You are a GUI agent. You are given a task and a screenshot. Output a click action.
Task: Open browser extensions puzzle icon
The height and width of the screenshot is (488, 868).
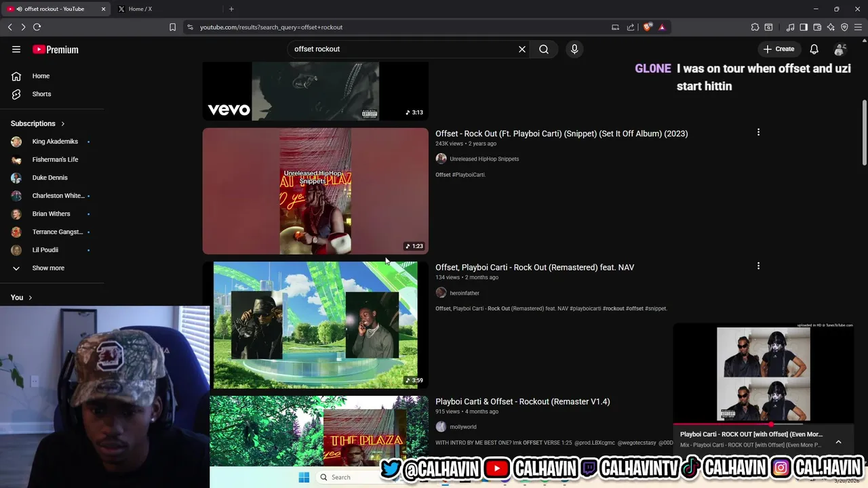click(x=755, y=27)
